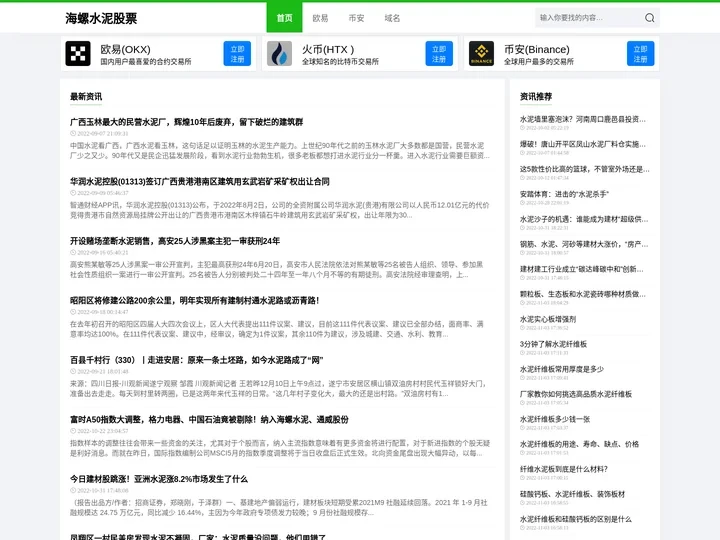720x540 pixels.
Task: Open sidebar link 水泥沙子的机遇
Action: pos(584,219)
